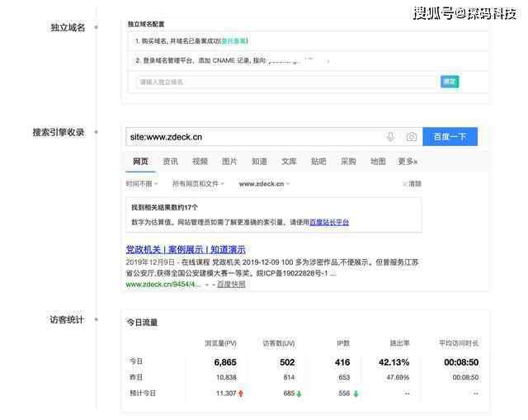
Task: Switch to the 地图 tab
Action: pos(378,162)
